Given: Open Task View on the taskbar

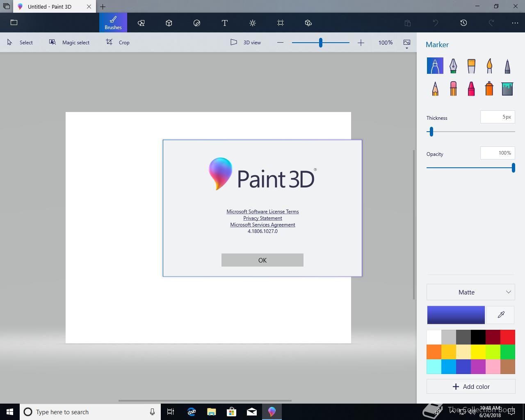Looking at the screenshot, I should coord(171,412).
